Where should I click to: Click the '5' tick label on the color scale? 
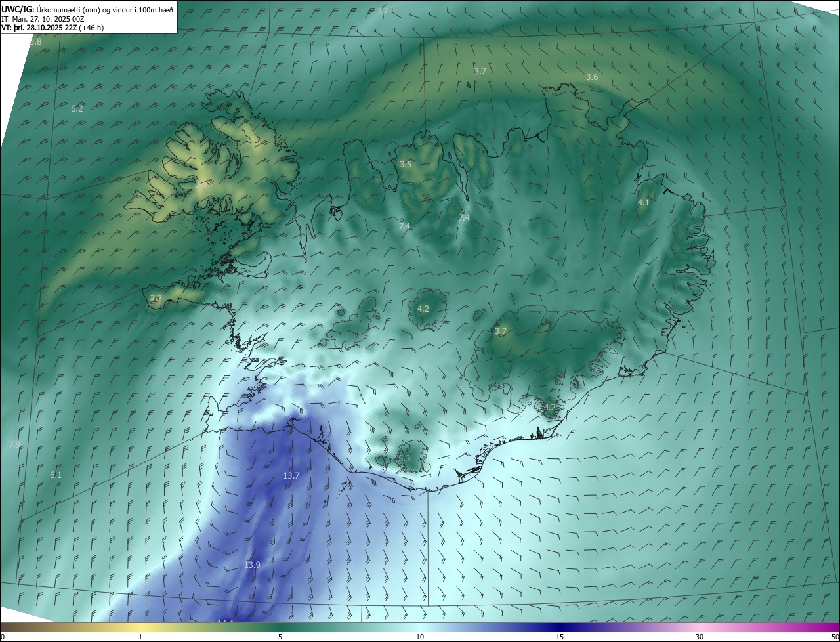[x=280, y=637]
